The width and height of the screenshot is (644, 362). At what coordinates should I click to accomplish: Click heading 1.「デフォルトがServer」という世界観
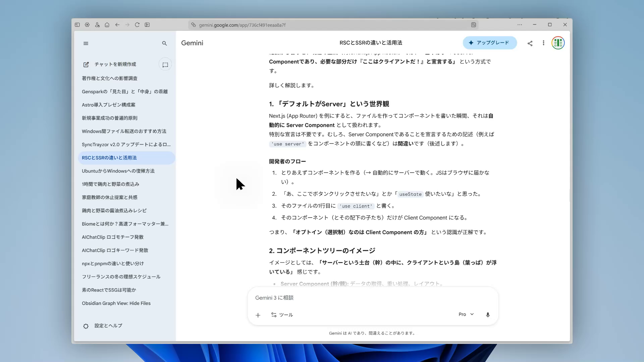pos(329,104)
